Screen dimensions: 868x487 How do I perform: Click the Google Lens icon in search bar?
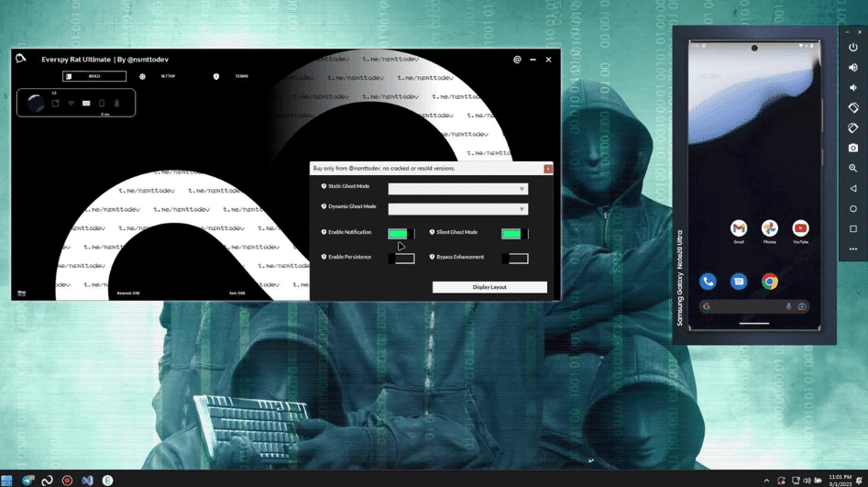tap(802, 306)
